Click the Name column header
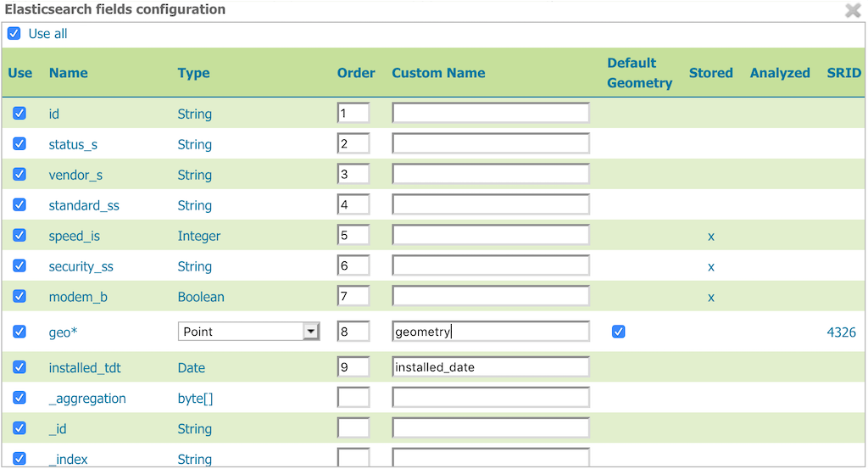Image resolution: width=868 pixels, height=469 pixels. (x=69, y=73)
